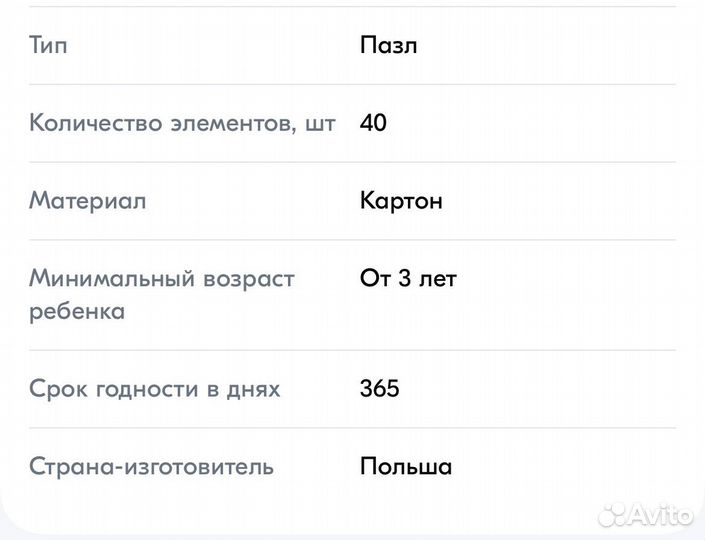Select the "От 3 лет" age value
This screenshot has width=705, height=540.
(408, 279)
